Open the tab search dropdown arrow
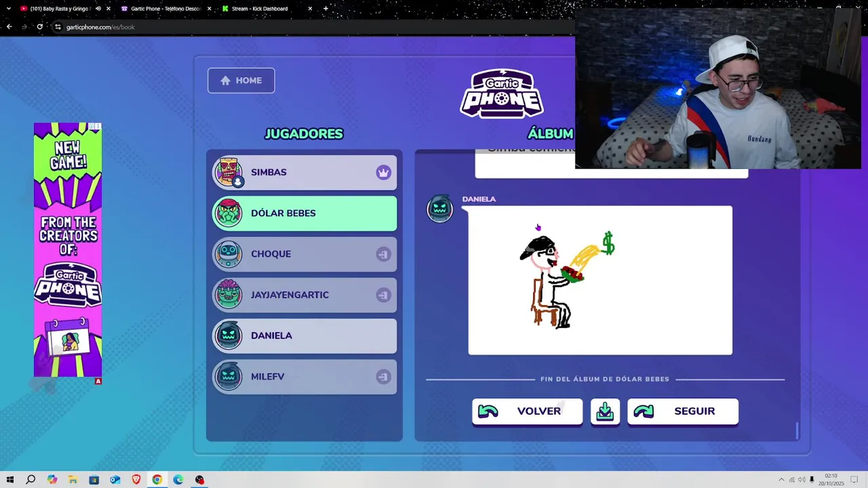This screenshot has height=488, width=868. [8, 9]
